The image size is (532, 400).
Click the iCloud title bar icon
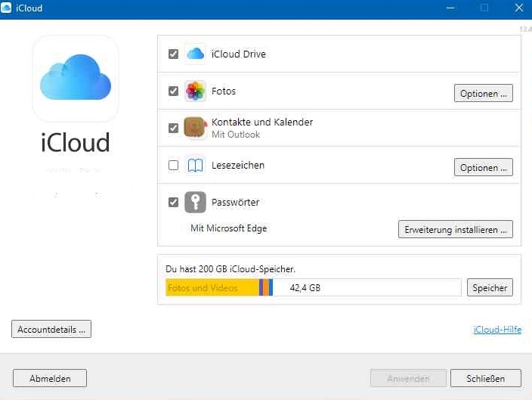click(7, 8)
